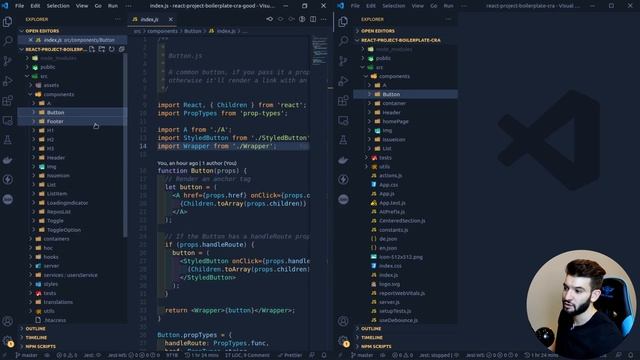
Task: Open Testing beaker icon in right window
Action: pyautogui.click(x=343, y=140)
